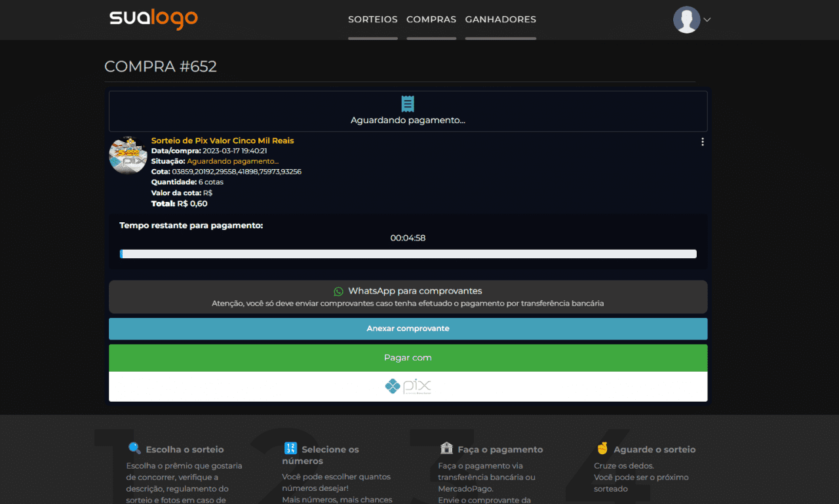Open the GANHADORES page

pyautogui.click(x=500, y=20)
